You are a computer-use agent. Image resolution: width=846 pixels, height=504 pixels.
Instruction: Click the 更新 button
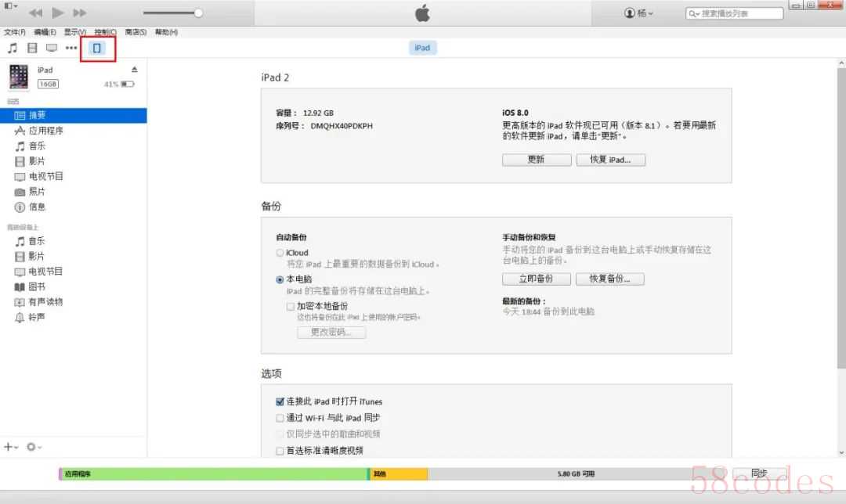point(537,160)
